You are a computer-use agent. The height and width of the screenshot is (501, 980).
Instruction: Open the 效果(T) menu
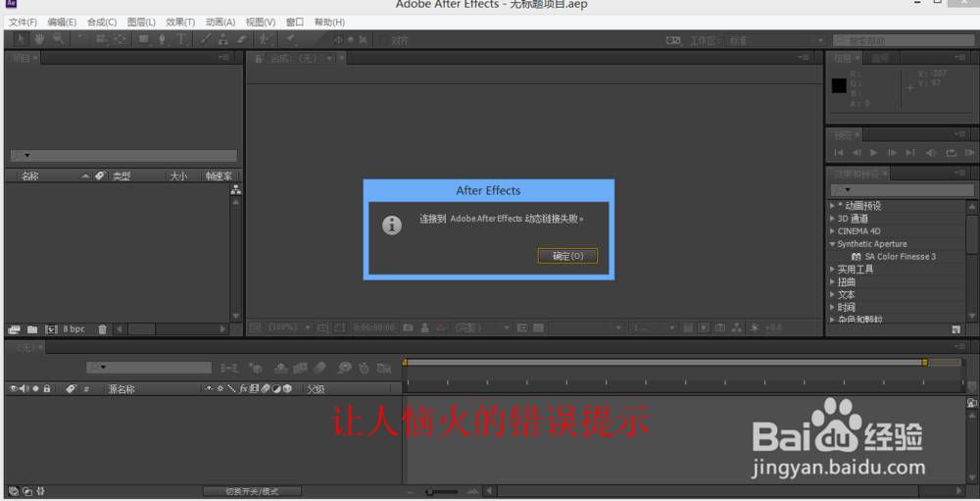[180, 23]
